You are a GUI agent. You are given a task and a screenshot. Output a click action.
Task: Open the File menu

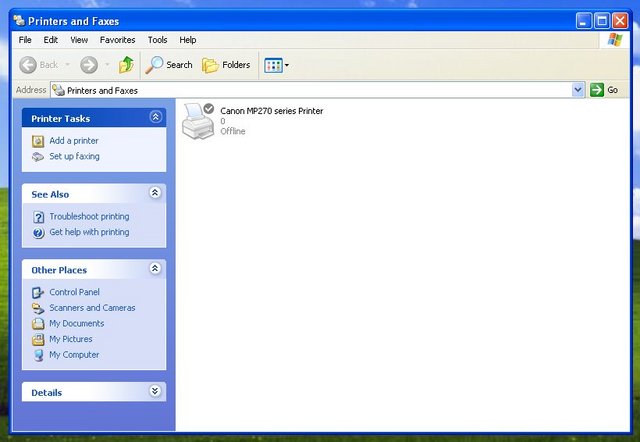coord(25,40)
